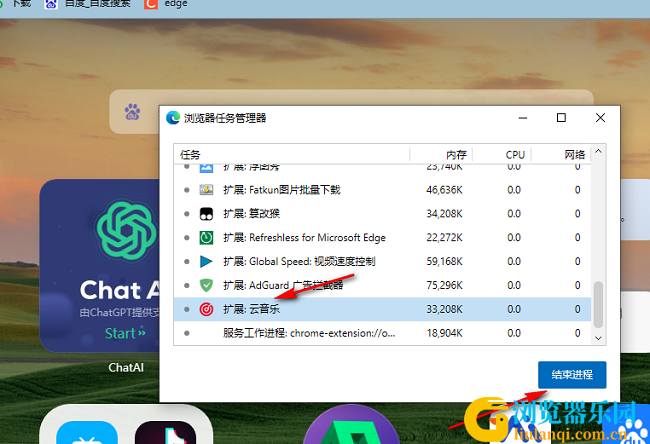
Task: Click the 云音乐 red extension icon
Action: click(x=206, y=309)
